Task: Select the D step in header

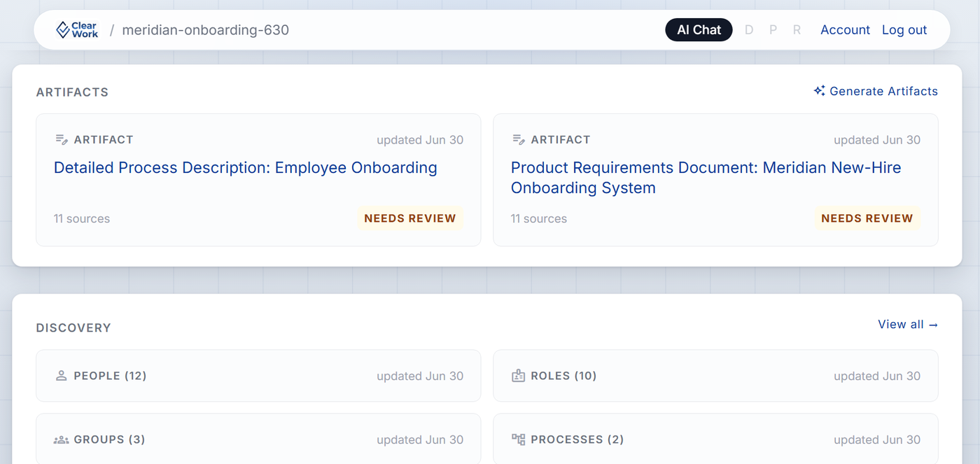Action: coord(749,30)
